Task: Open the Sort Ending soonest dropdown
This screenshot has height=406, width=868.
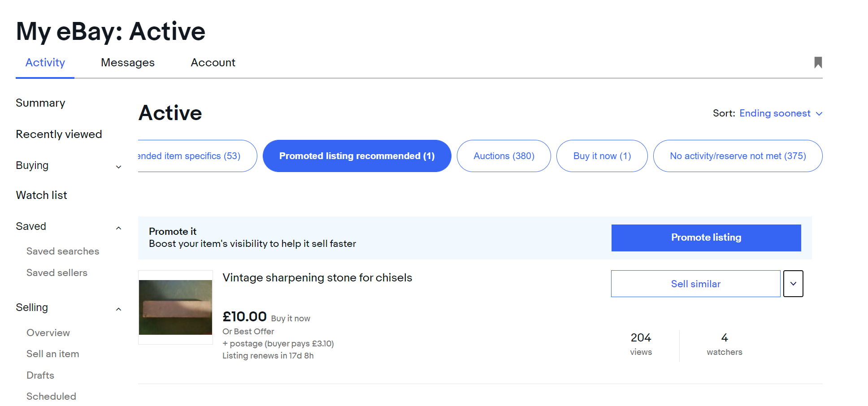Action: pos(780,113)
